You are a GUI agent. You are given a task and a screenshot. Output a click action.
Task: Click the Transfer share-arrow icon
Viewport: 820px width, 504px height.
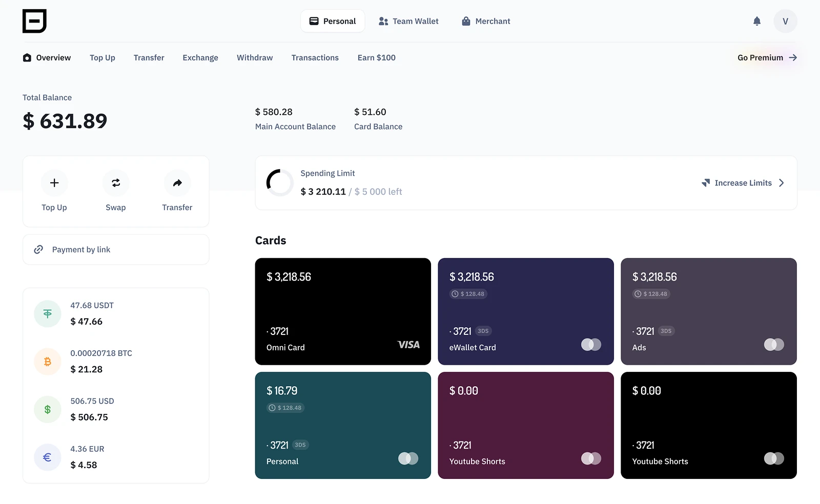pos(177,183)
